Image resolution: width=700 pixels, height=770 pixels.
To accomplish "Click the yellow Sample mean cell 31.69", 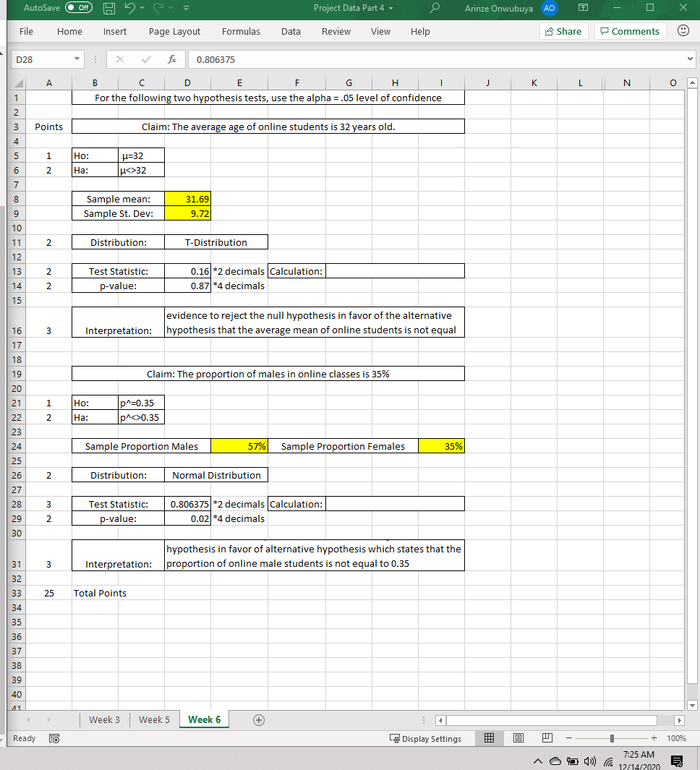I will [x=187, y=199].
